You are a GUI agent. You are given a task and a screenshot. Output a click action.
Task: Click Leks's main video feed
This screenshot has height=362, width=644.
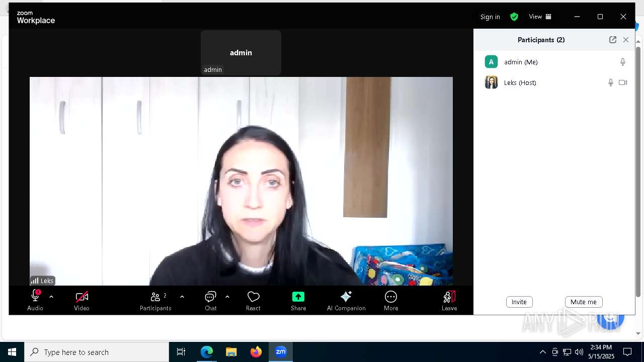tap(241, 181)
